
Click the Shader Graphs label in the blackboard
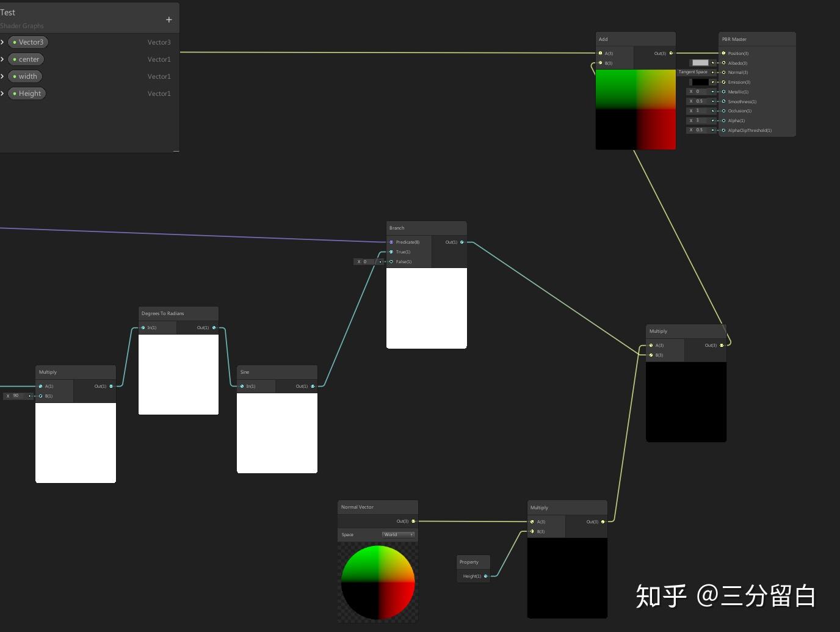(x=22, y=26)
